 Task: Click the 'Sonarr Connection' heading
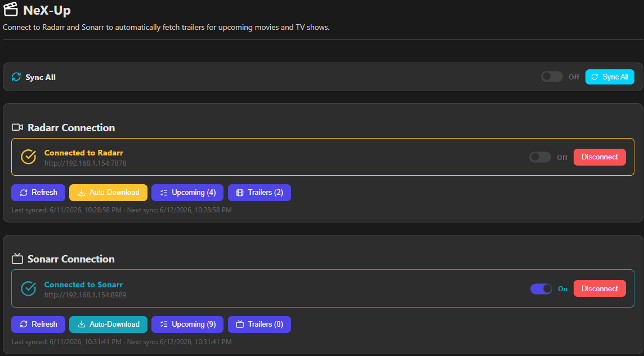coord(71,259)
